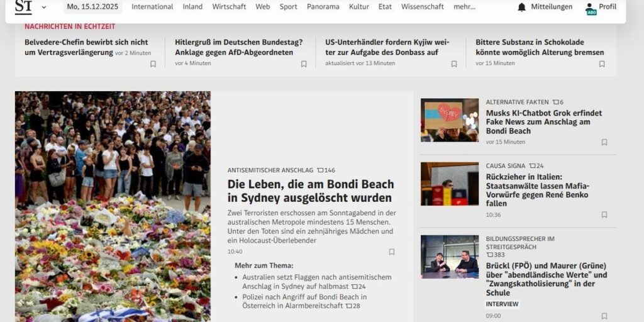Click the Bondi Beach flowers memorial photo
This screenshot has height=322, width=644.
point(113,206)
